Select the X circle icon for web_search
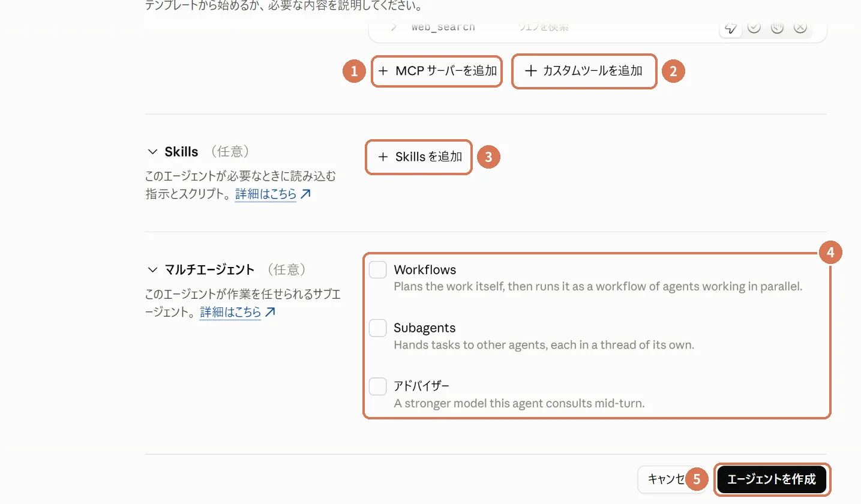The image size is (861, 504). pyautogui.click(x=800, y=27)
